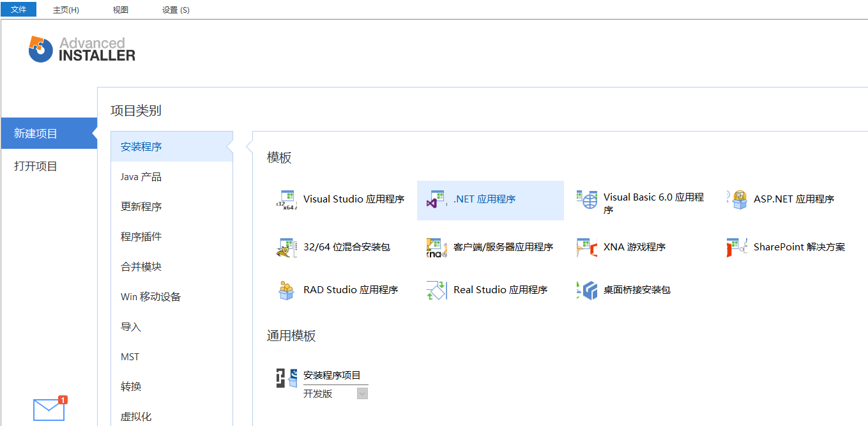Image resolution: width=868 pixels, height=426 pixels.
Task: Click the Advanced Installer logo
Action: pyautogui.click(x=82, y=49)
